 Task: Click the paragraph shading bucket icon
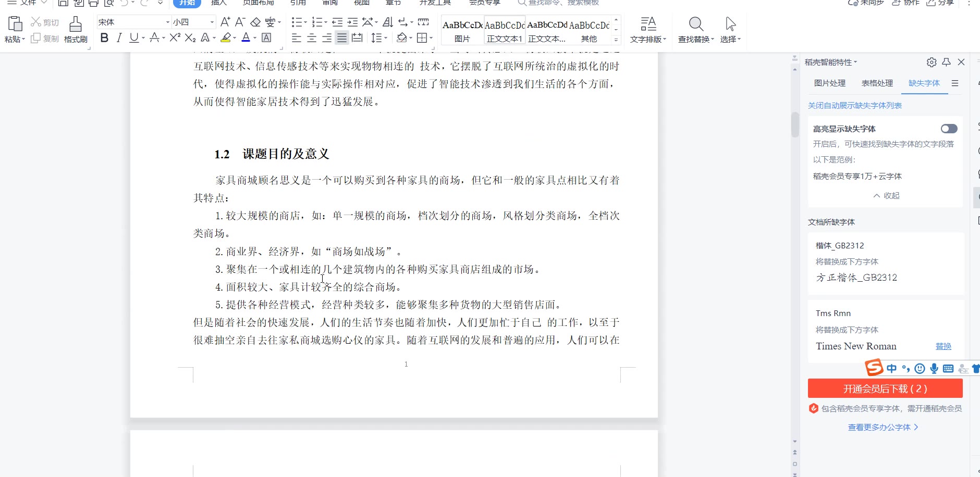click(x=401, y=37)
